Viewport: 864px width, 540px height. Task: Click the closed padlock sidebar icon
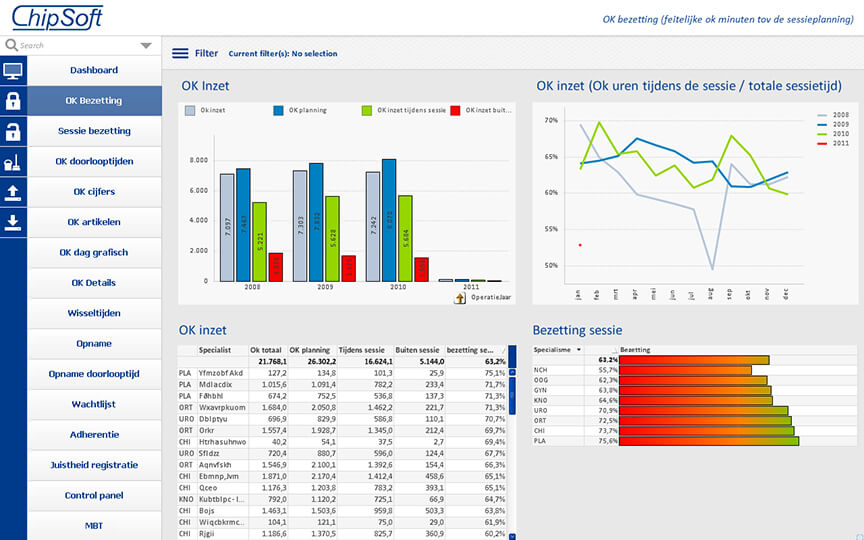pyautogui.click(x=13, y=101)
